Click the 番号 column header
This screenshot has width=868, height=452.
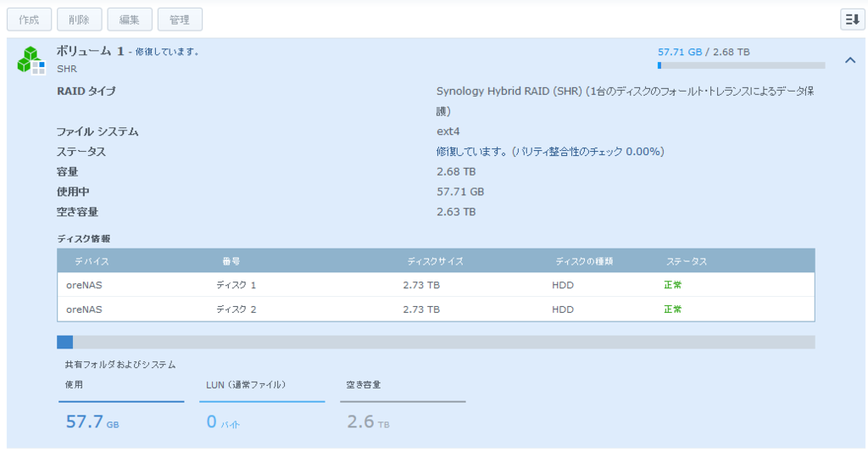click(231, 261)
